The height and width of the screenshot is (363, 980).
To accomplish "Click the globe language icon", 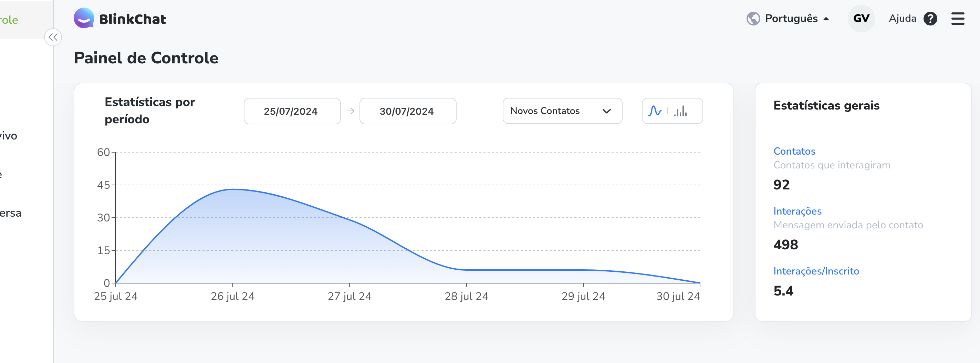I will tap(753, 18).
